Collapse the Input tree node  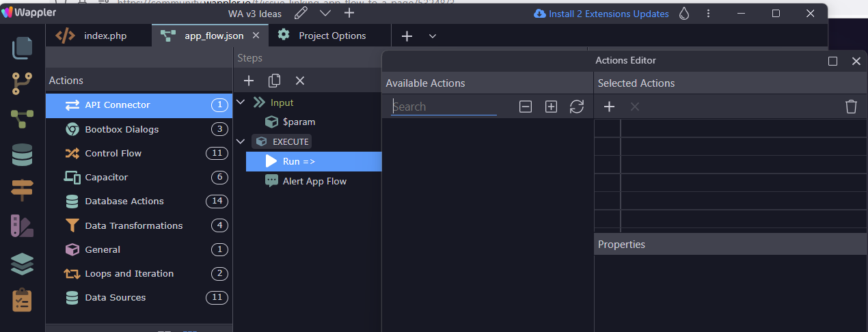coord(240,102)
